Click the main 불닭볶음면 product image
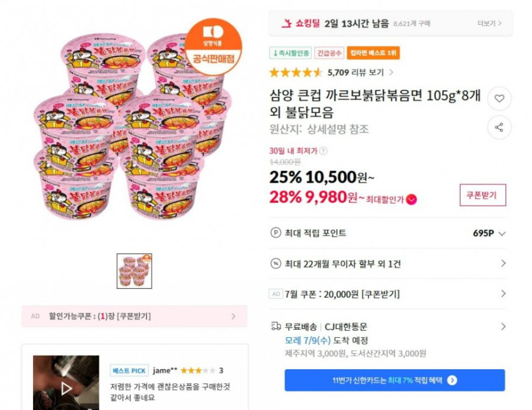Image resolution: width=532 pixels, height=410 pixels. 133,131
